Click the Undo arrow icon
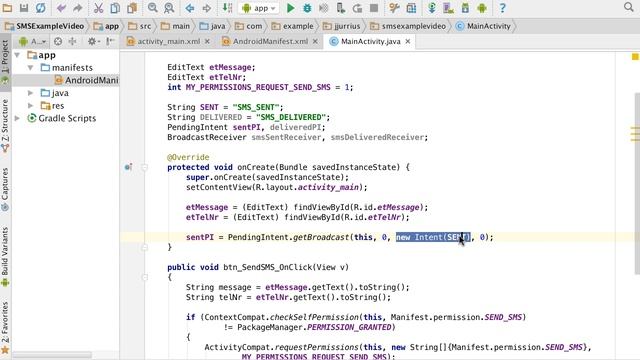 click(61, 8)
